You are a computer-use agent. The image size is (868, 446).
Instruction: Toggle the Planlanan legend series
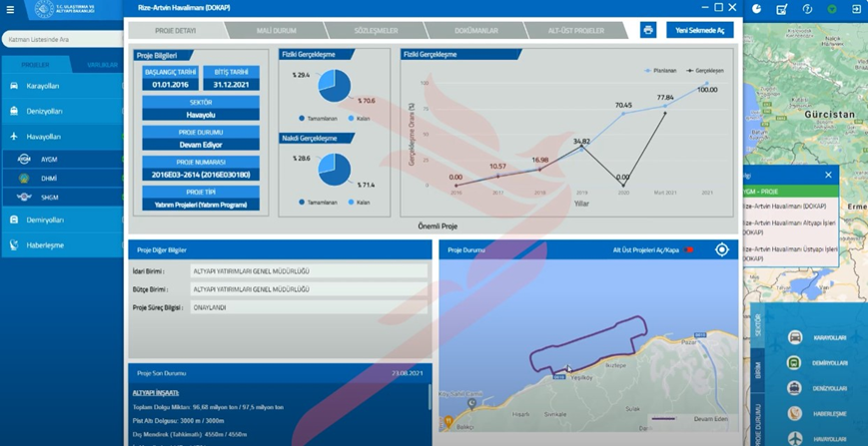tap(660, 71)
